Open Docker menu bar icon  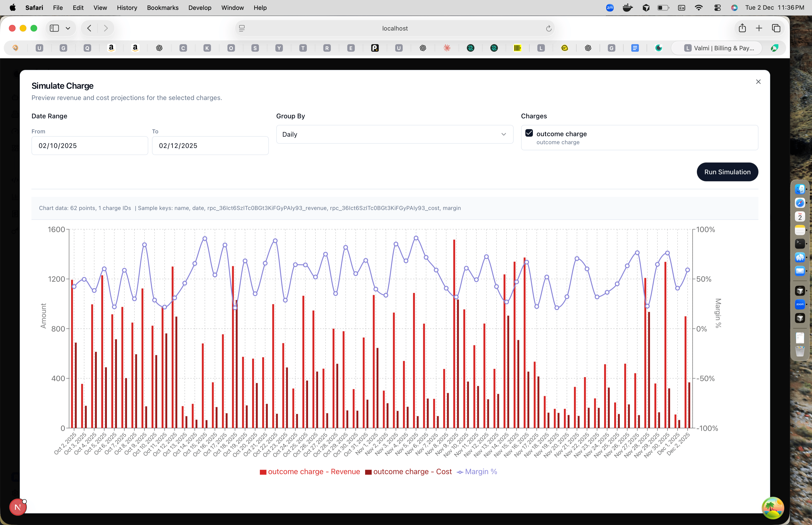pyautogui.click(x=627, y=8)
